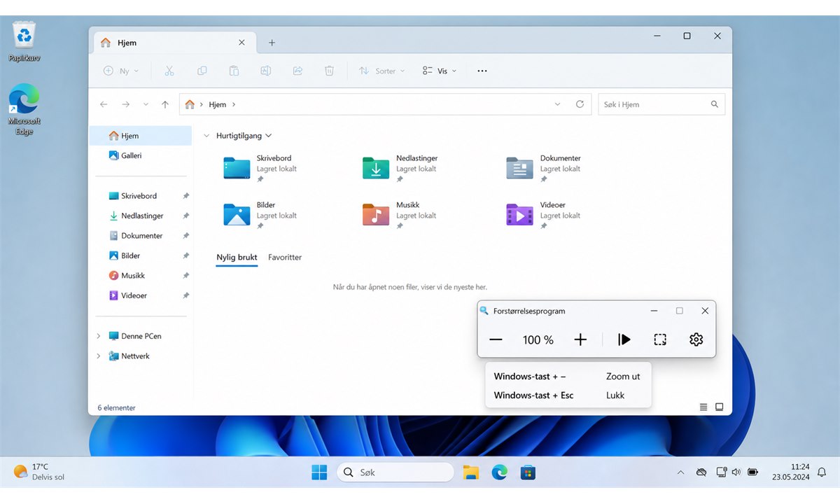Click the Rename icon in toolbar
This screenshot has height=504, width=840.
(266, 71)
